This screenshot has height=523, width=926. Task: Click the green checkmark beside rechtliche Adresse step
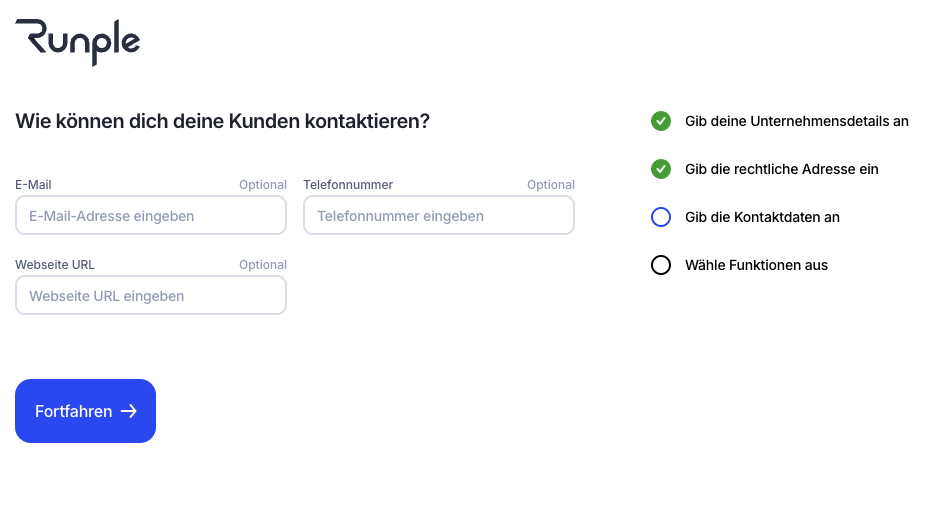click(x=661, y=169)
